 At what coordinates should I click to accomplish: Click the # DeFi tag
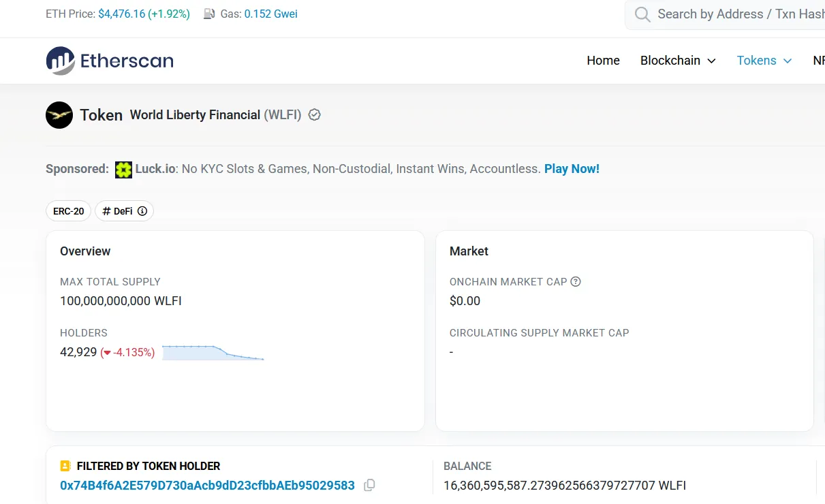124,211
